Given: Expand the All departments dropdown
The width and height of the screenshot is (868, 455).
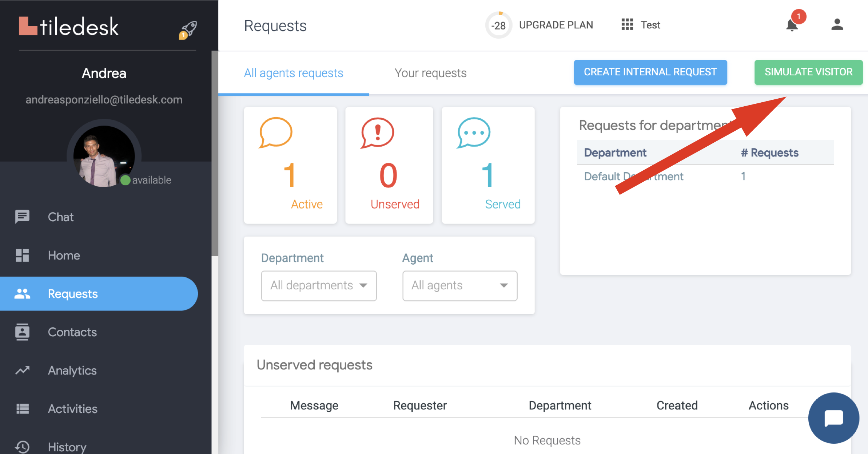Looking at the screenshot, I should (319, 286).
